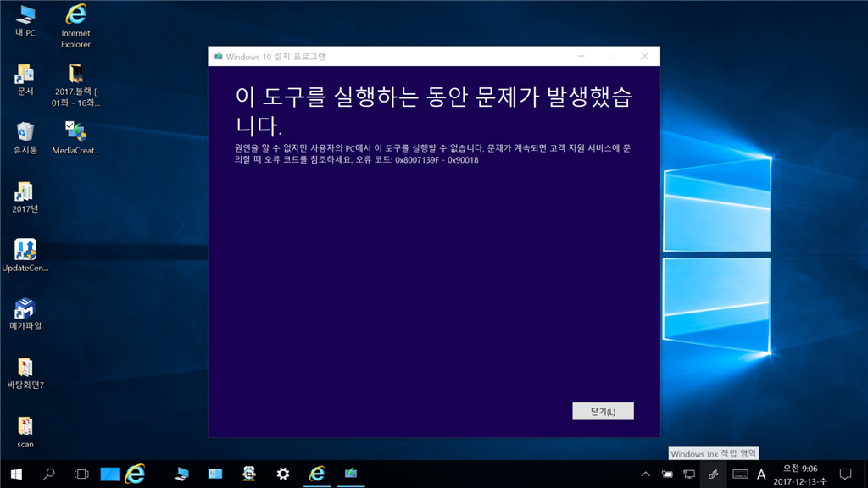
Task: Check battery power status icon
Action: click(667, 474)
